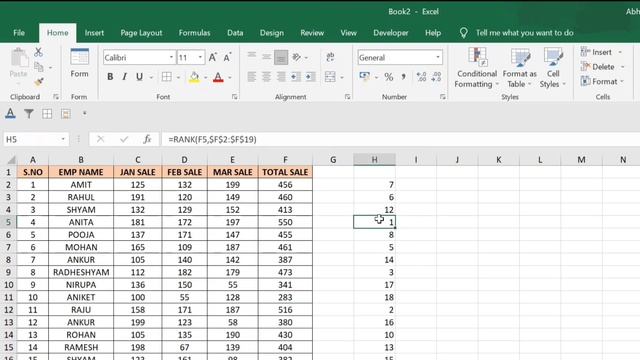Click the Top Align icon

[x=252, y=56]
